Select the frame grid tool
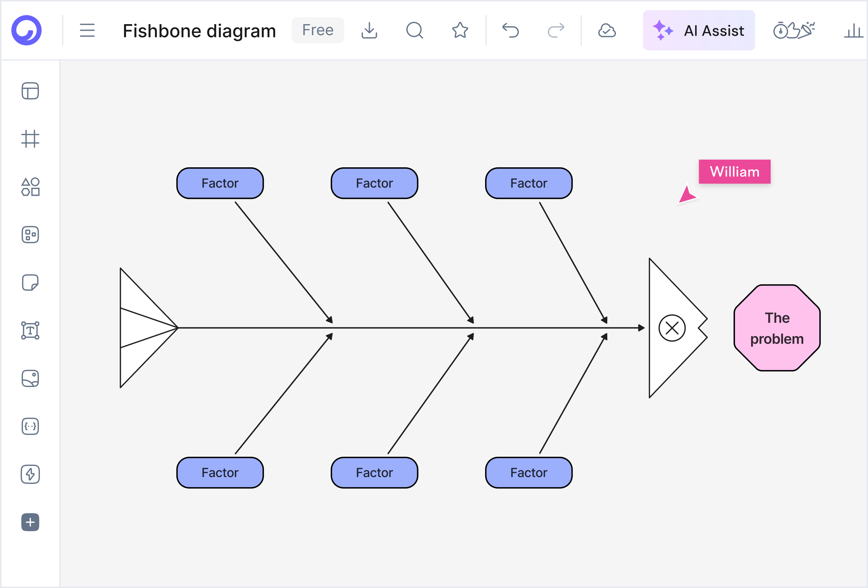 [x=30, y=139]
